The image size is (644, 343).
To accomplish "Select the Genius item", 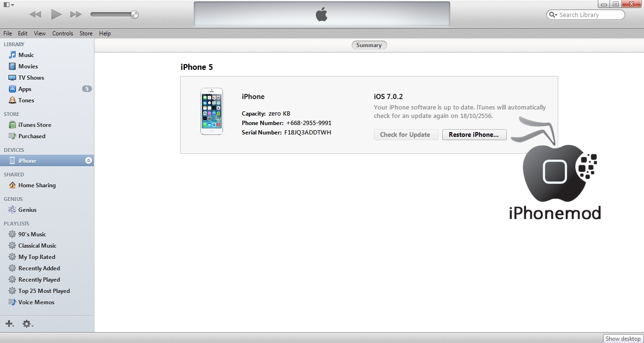I will [27, 210].
